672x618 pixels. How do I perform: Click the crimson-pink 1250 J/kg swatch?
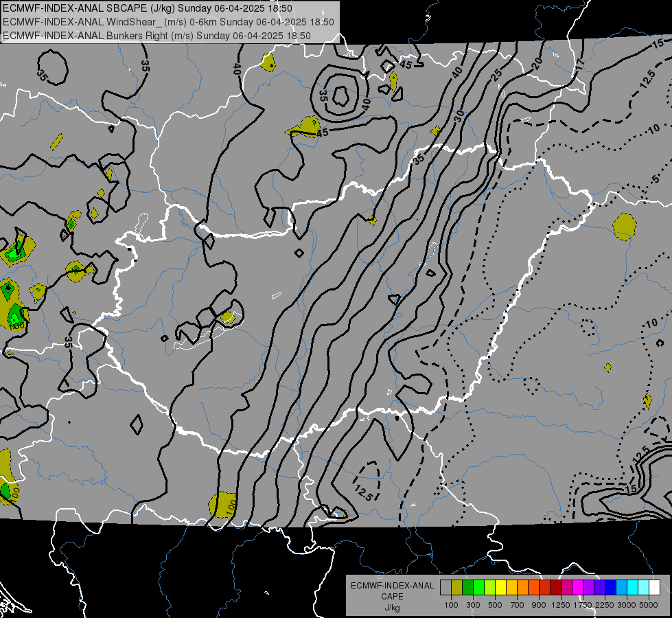[567, 588]
